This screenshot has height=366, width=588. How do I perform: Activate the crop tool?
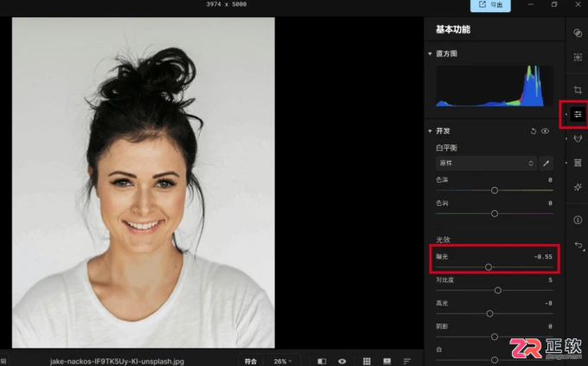(x=578, y=90)
